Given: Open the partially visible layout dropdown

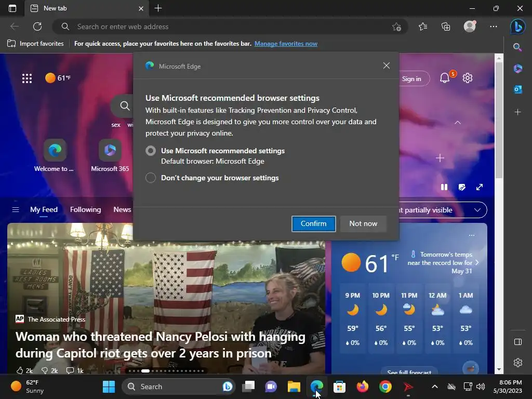Looking at the screenshot, I should point(443,210).
